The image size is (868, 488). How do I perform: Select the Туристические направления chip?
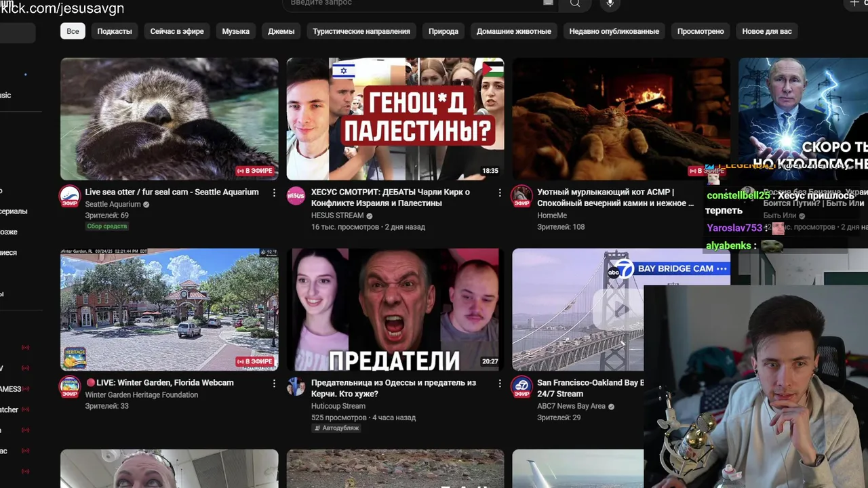(x=361, y=31)
